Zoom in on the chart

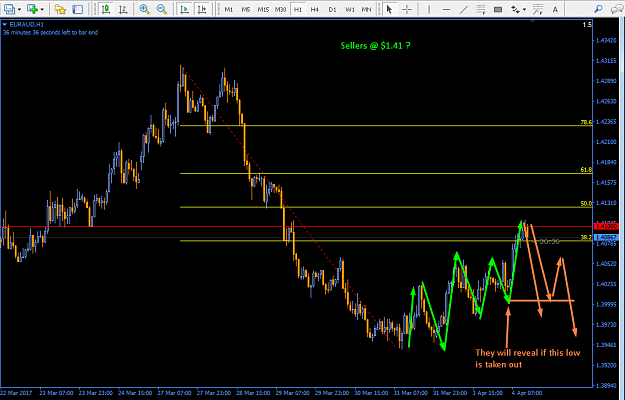144,9
